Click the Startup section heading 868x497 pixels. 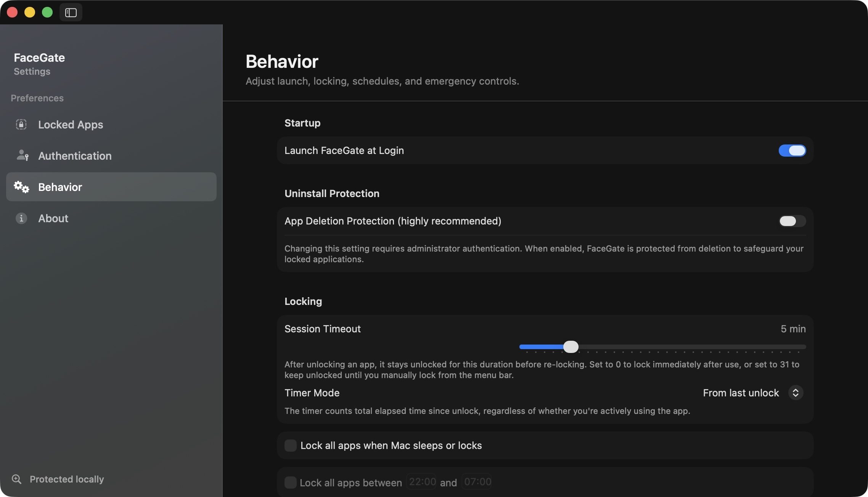click(x=302, y=123)
